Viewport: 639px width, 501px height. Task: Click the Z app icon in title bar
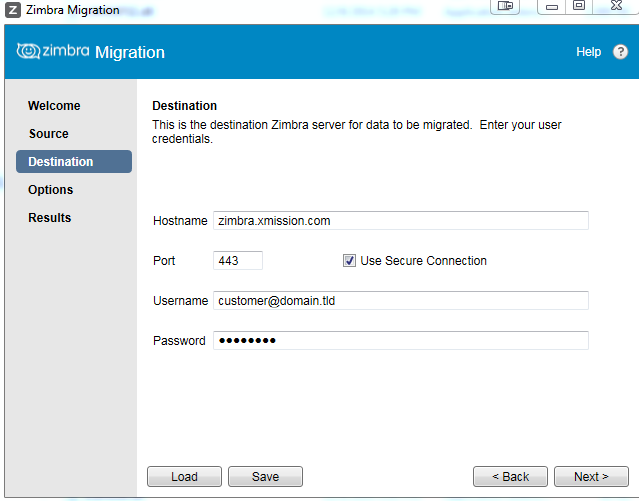12,10
